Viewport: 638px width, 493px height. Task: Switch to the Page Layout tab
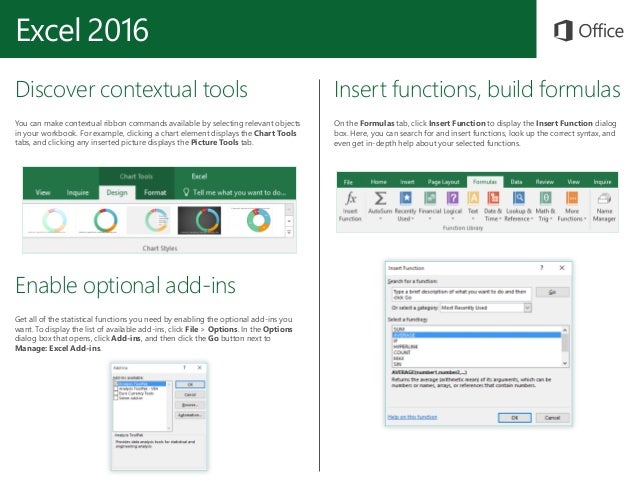(x=444, y=182)
